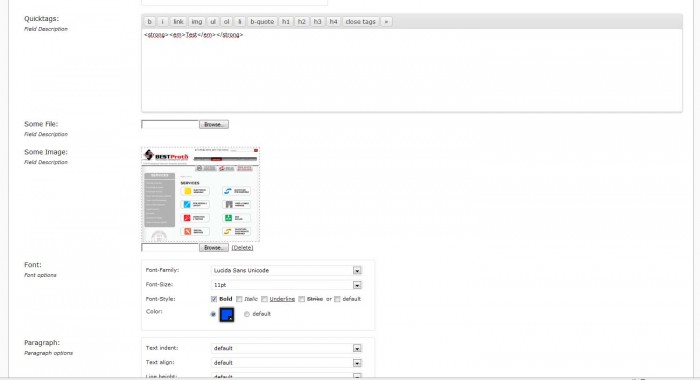Insert a link with the 'link' quicktag
Screen dimensions: 700x380
[178, 21]
